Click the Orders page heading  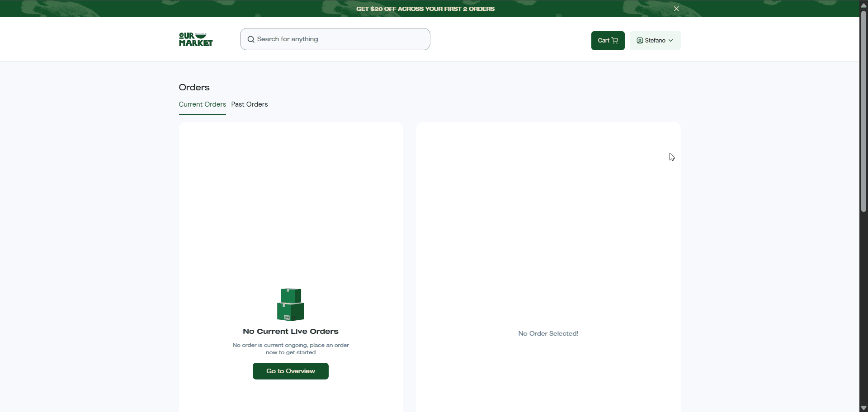(194, 88)
